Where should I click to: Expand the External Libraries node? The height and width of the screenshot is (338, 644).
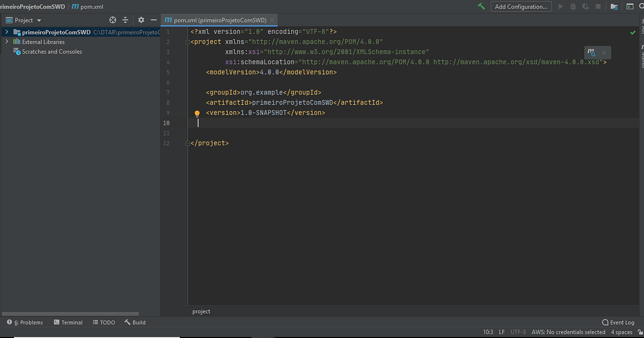click(x=6, y=41)
